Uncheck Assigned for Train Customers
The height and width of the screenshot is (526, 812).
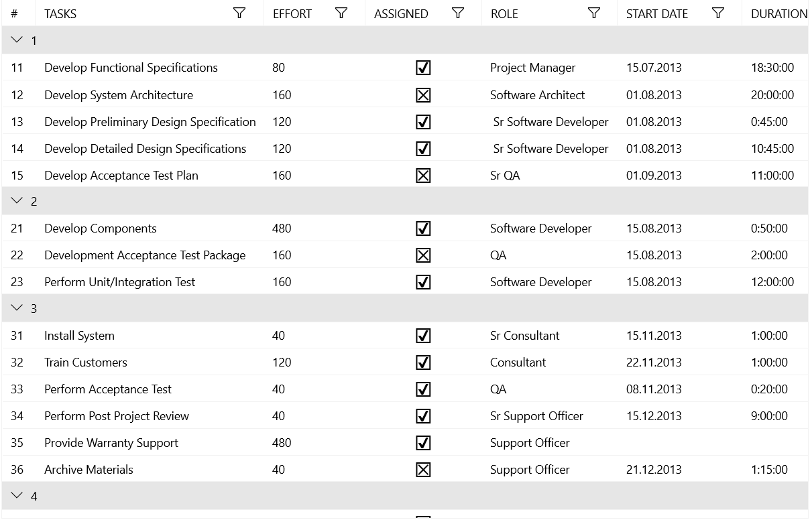(x=423, y=363)
